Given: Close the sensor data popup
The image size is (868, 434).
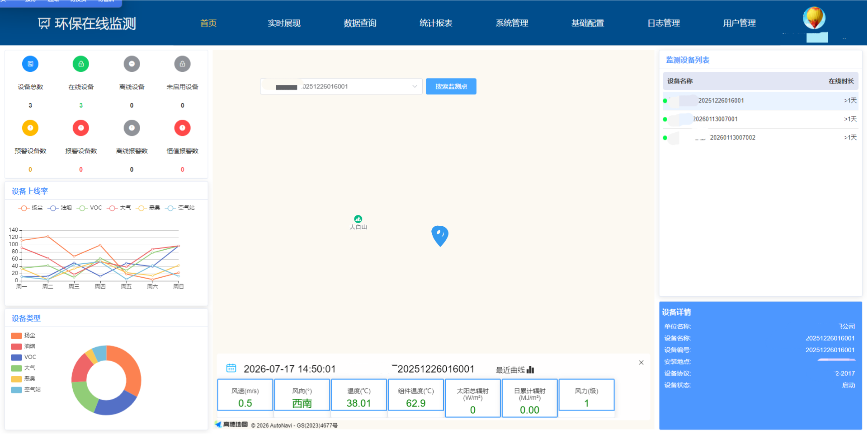Looking at the screenshot, I should coord(641,363).
